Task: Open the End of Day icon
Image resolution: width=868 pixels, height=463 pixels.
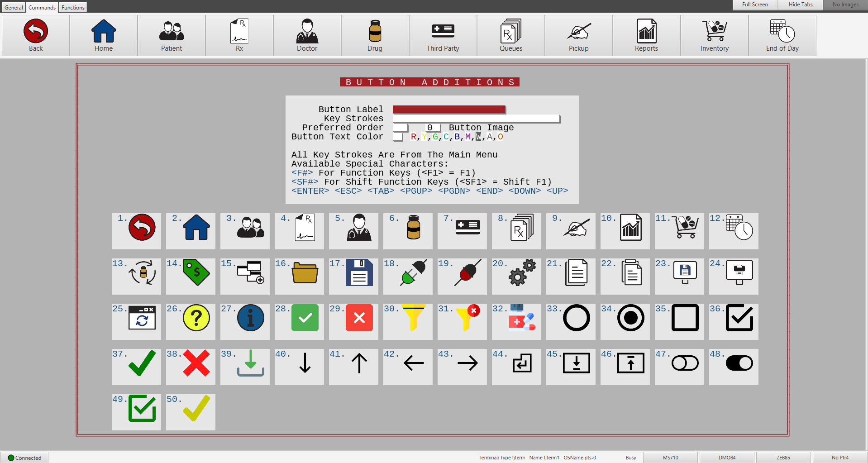Action: pos(782,35)
